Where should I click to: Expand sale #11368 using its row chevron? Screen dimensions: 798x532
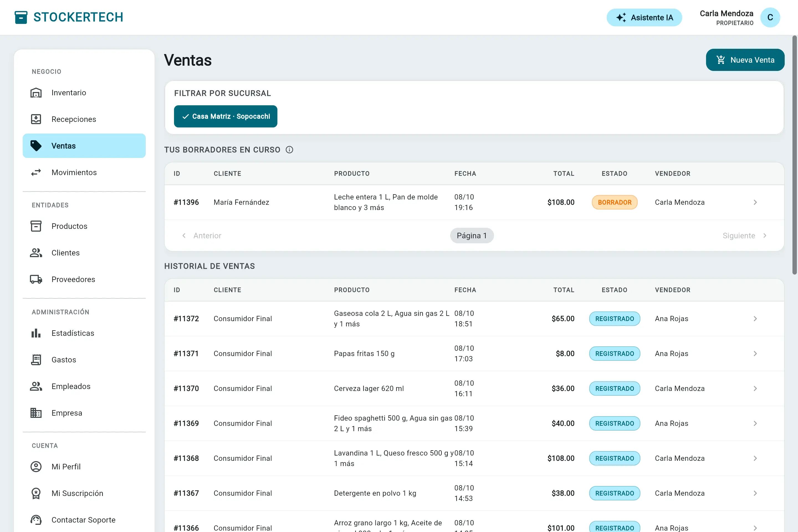pyautogui.click(x=755, y=458)
